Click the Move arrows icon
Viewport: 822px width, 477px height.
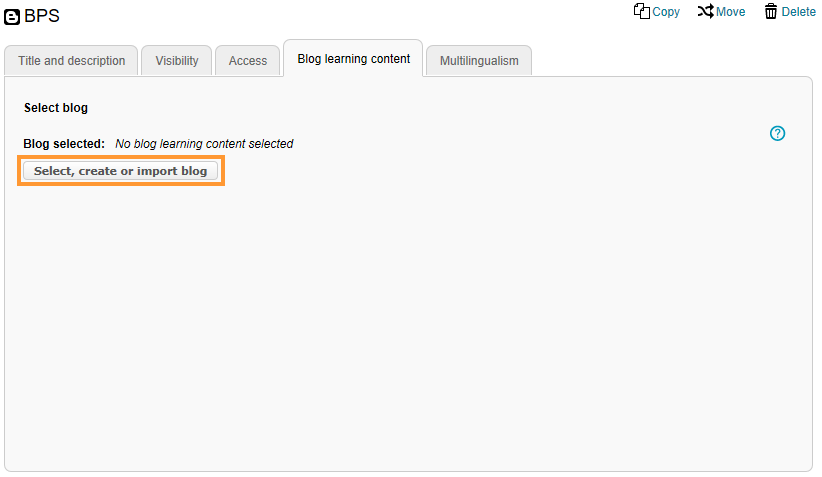click(x=705, y=11)
